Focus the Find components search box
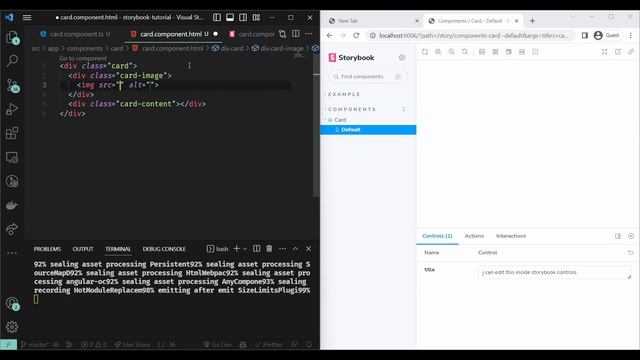This screenshot has height=360, width=640. [x=368, y=76]
